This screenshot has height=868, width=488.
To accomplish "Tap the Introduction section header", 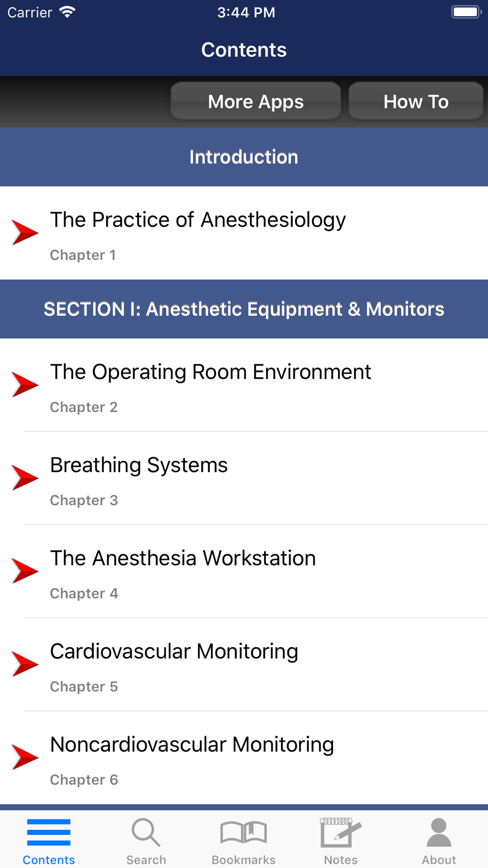I will [244, 157].
